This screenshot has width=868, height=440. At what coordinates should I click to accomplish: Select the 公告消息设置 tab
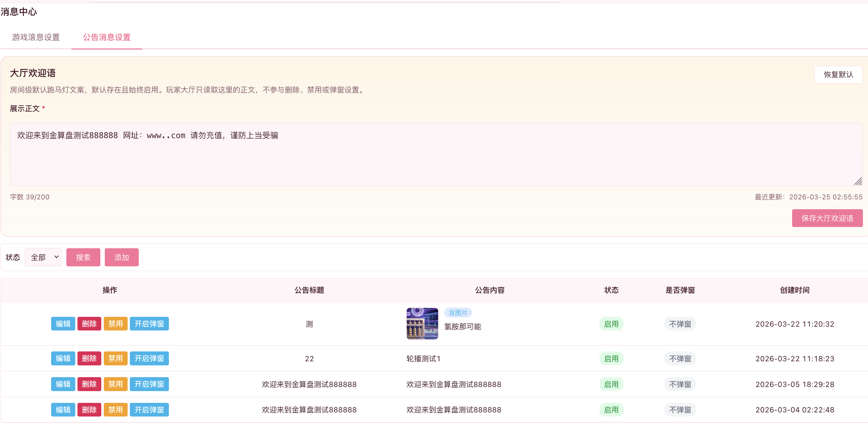point(107,37)
